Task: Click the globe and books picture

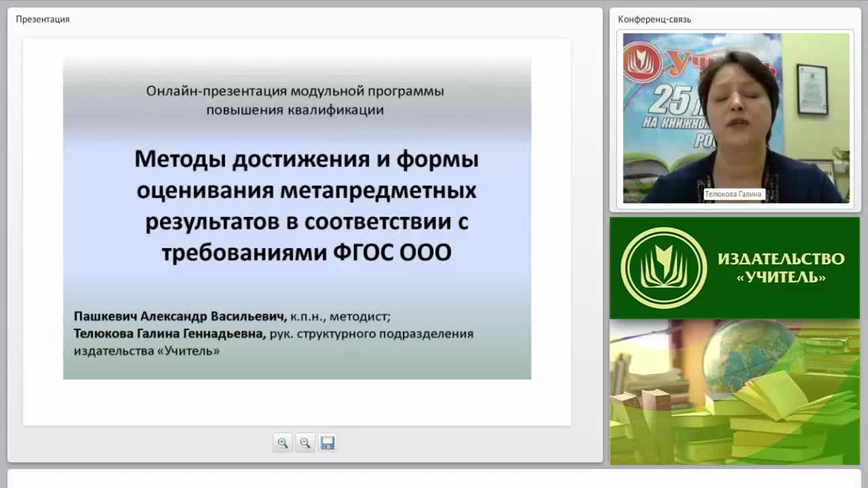Action: (x=734, y=392)
